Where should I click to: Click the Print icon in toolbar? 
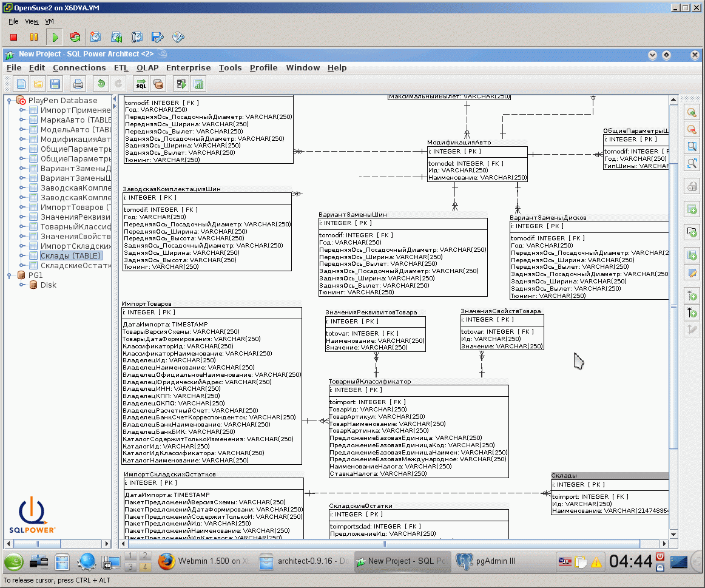click(x=78, y=84)
